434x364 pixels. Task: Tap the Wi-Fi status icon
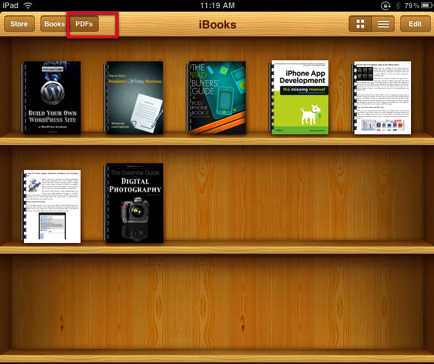coord(28,5)
